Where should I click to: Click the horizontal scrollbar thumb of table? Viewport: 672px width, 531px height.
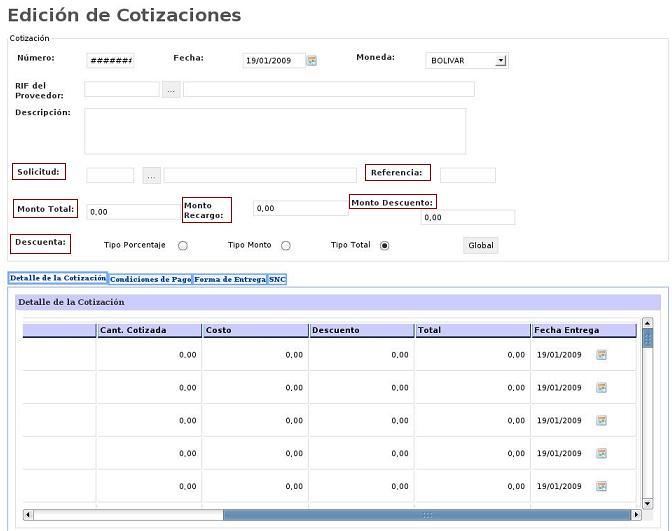click(427, 515)
